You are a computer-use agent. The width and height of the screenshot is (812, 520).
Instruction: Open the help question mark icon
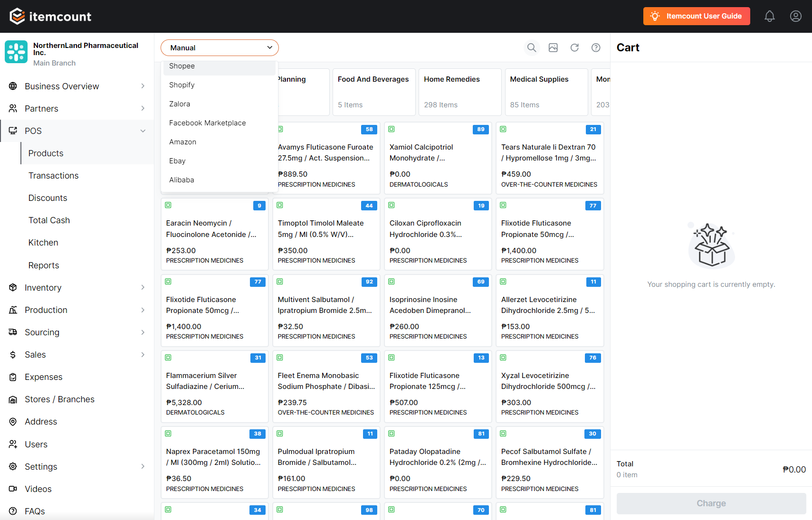click(596, 47)
